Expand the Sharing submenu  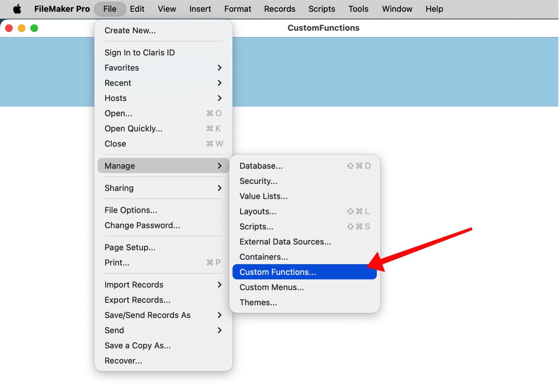tap(163, 188)
